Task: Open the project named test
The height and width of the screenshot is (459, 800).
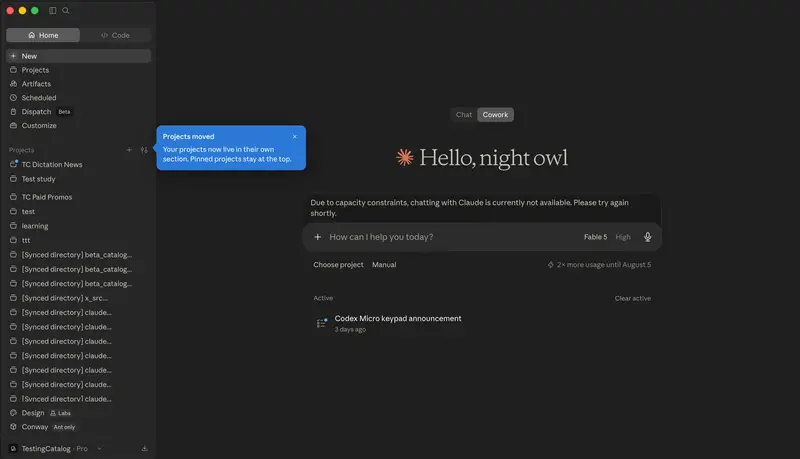Action: coord(79,211)
